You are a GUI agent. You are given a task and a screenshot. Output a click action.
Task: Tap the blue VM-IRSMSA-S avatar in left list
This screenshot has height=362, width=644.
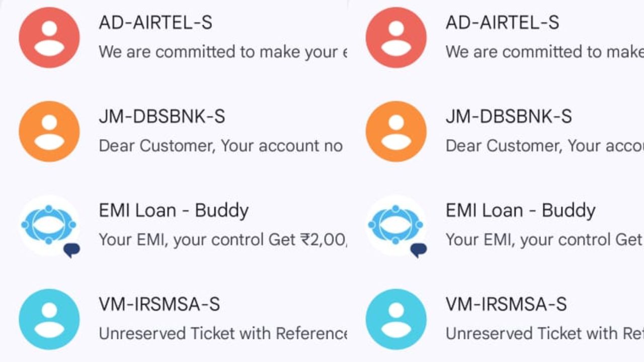49,319
